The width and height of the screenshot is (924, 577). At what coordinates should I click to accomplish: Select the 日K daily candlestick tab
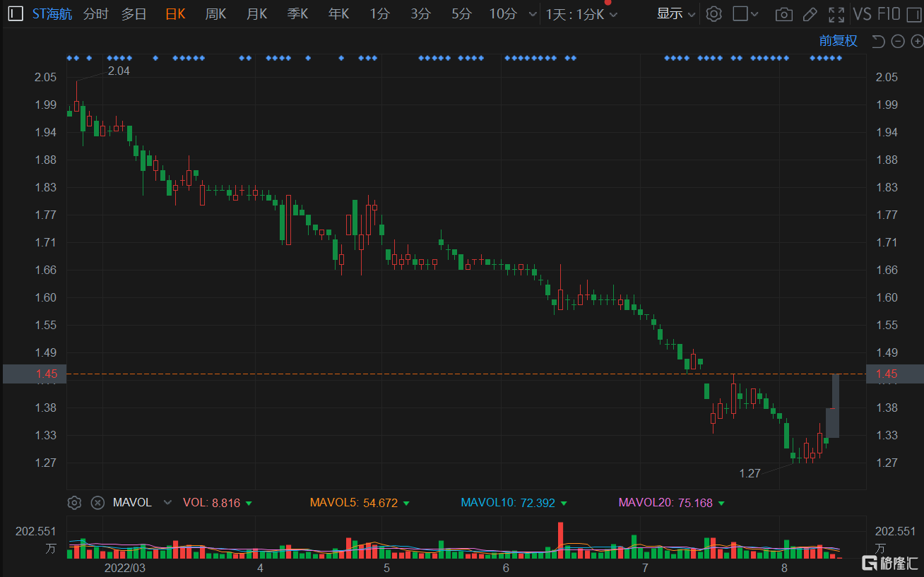click(174, 13)
